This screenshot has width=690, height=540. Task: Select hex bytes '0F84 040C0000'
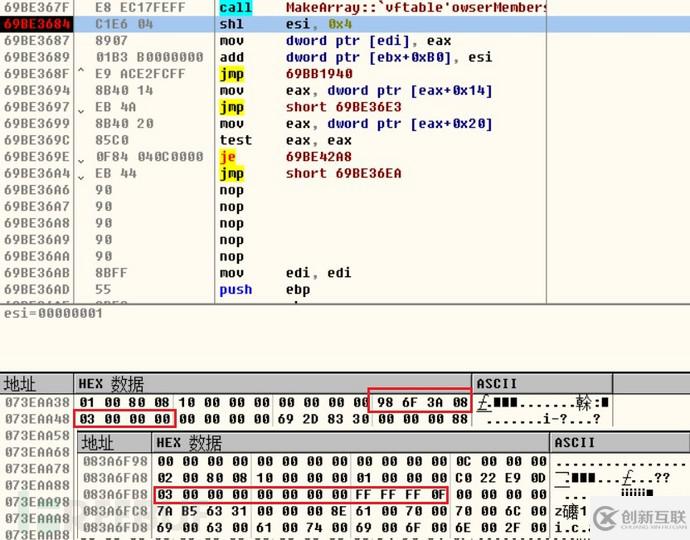tap(149, 157)
